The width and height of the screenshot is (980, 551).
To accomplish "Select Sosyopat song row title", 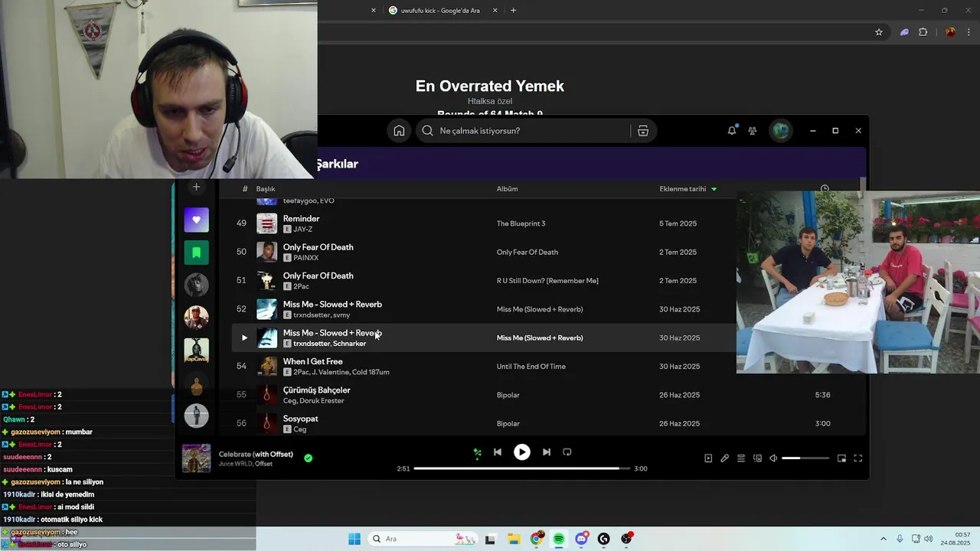I will pos(301,419).
